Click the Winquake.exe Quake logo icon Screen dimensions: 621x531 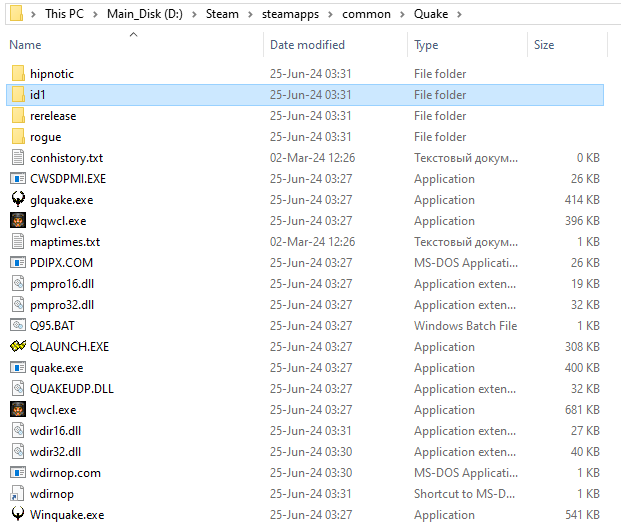(18, 514)
